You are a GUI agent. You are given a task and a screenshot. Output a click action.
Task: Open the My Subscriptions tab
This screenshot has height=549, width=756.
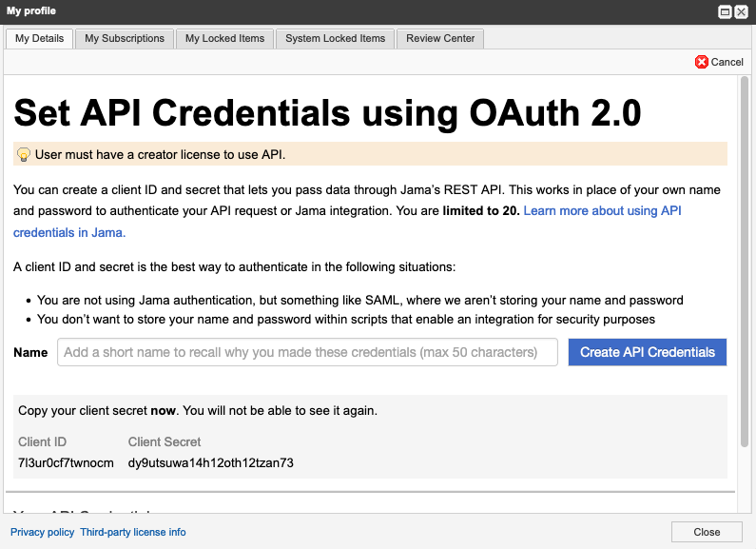point(125,39)
